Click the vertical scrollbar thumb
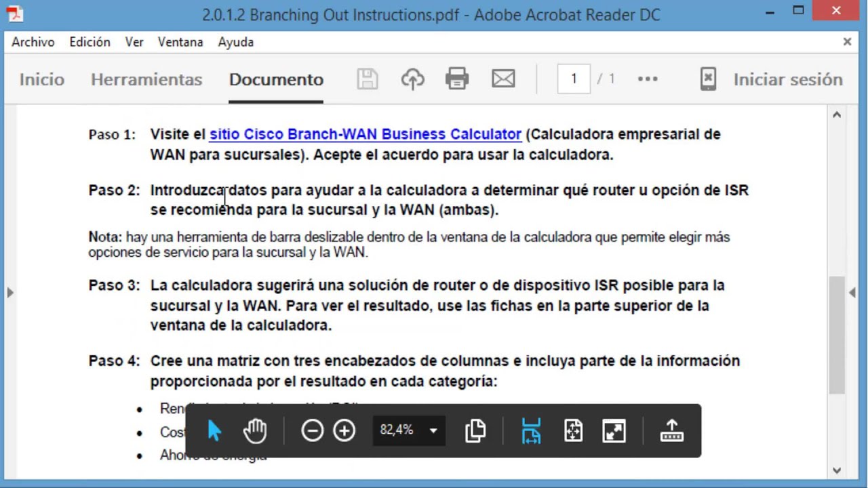The height and width of the screenshot is (488, 868). click(x=837, y=335)
